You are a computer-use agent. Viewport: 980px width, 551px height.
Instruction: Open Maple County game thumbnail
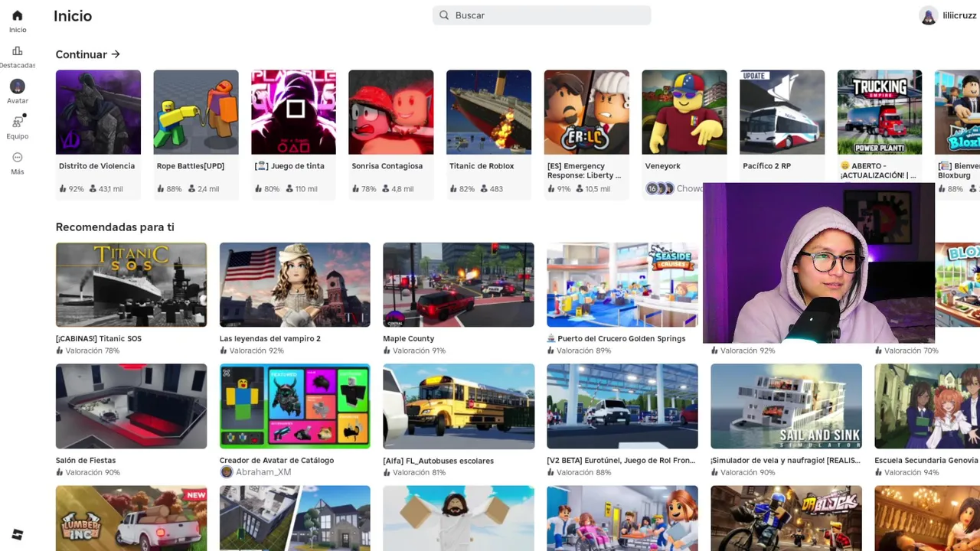[459, 285]
